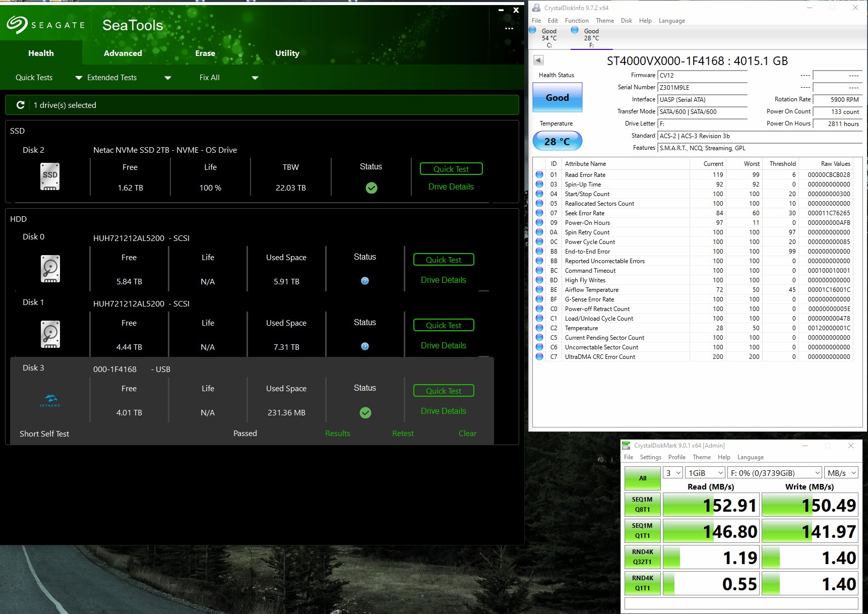Click the CrystalDiskInfo previous disk arrow
This screenshot has width=868, height=614.
tap(538, 60)
